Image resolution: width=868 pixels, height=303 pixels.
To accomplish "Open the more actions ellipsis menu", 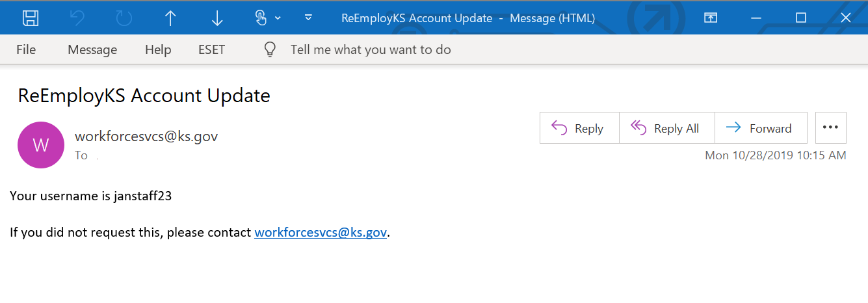I will [831, 127].
